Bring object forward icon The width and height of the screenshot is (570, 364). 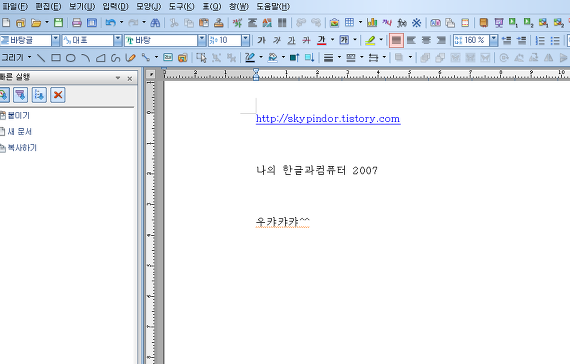point(294,57)
